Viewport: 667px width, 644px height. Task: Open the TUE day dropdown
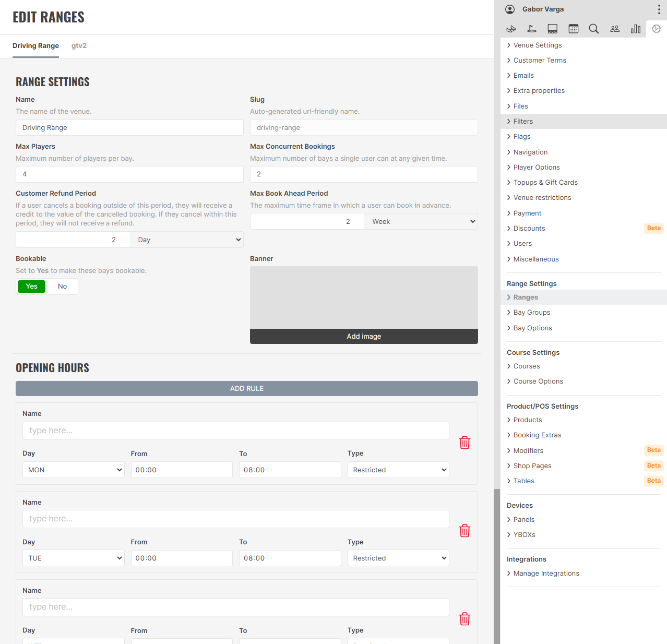click(74, 558)
